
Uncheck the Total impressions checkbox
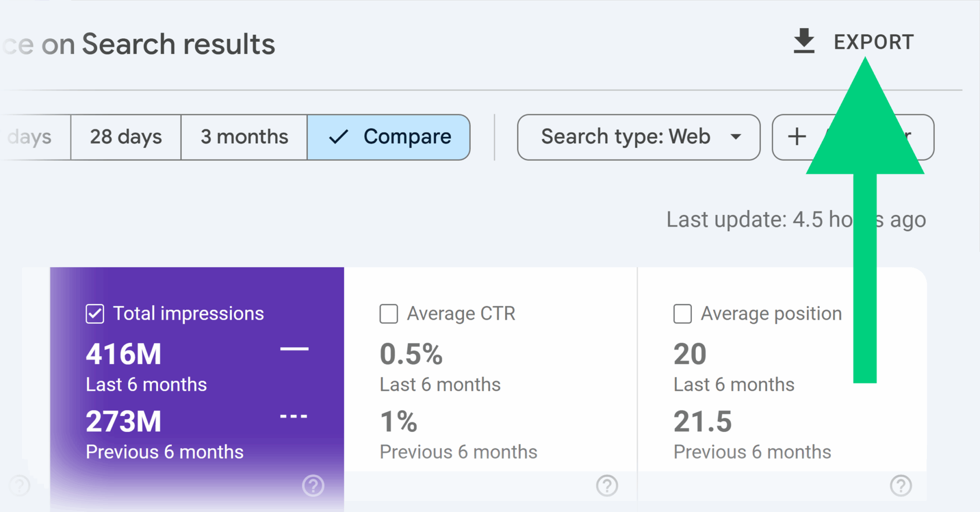point(95,314)
